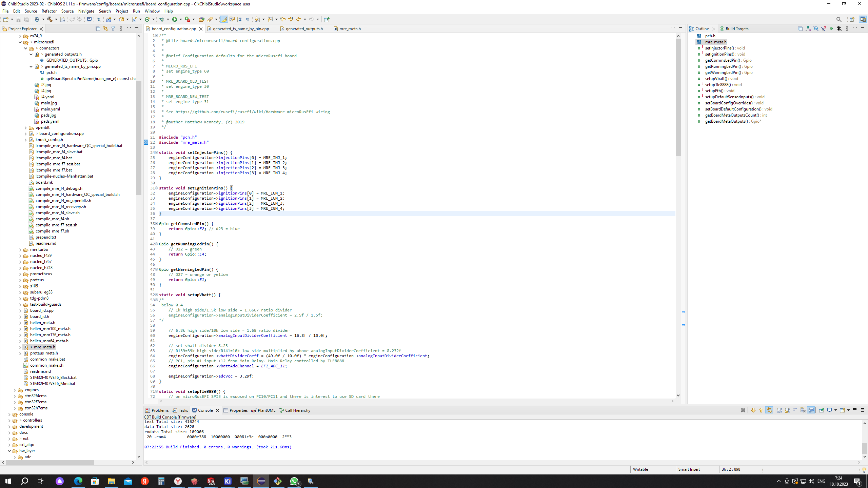868x488 pixels.
Task: Open the Project menu
Action: (x=122, y=11)
